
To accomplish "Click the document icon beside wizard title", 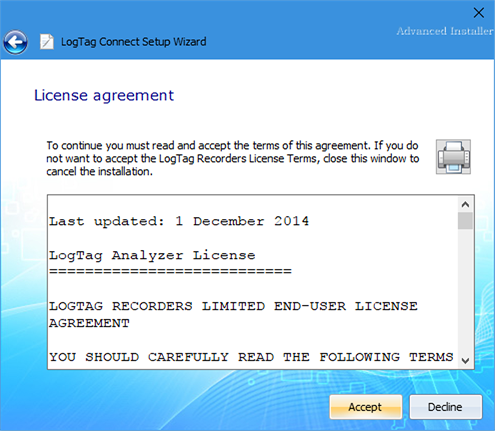I will 47,42.
